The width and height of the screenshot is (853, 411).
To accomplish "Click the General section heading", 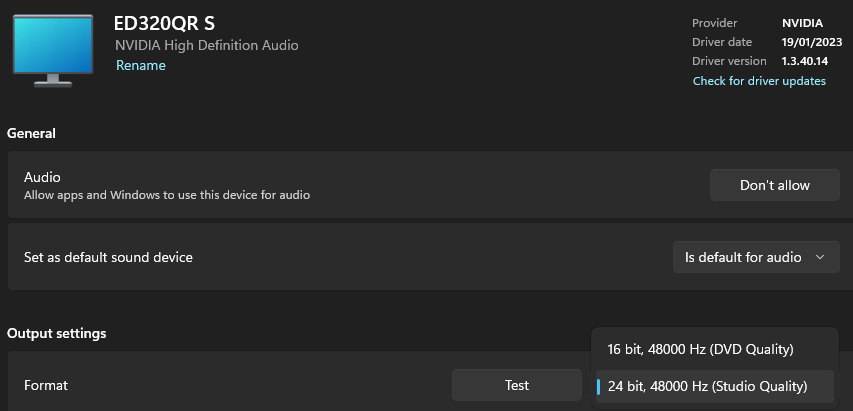I will point(32,133).
